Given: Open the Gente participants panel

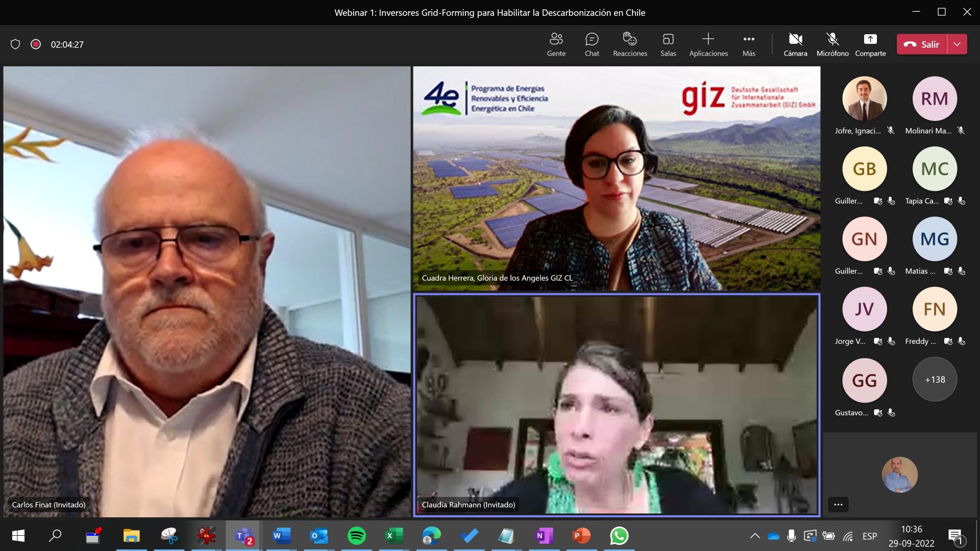Looking at the screenshot, I should [x=556, y=44].
